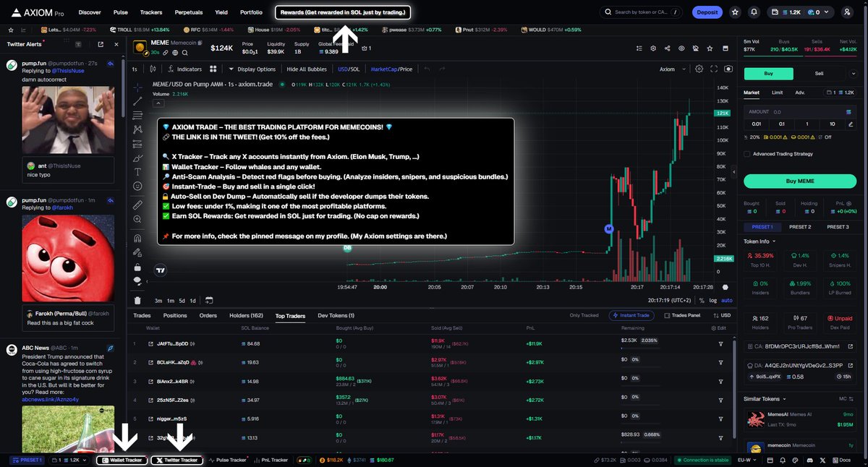Open the USD currency dropdown in table bar
The width and height of the screenshot is (868, 467).
(x=720, y=315)
